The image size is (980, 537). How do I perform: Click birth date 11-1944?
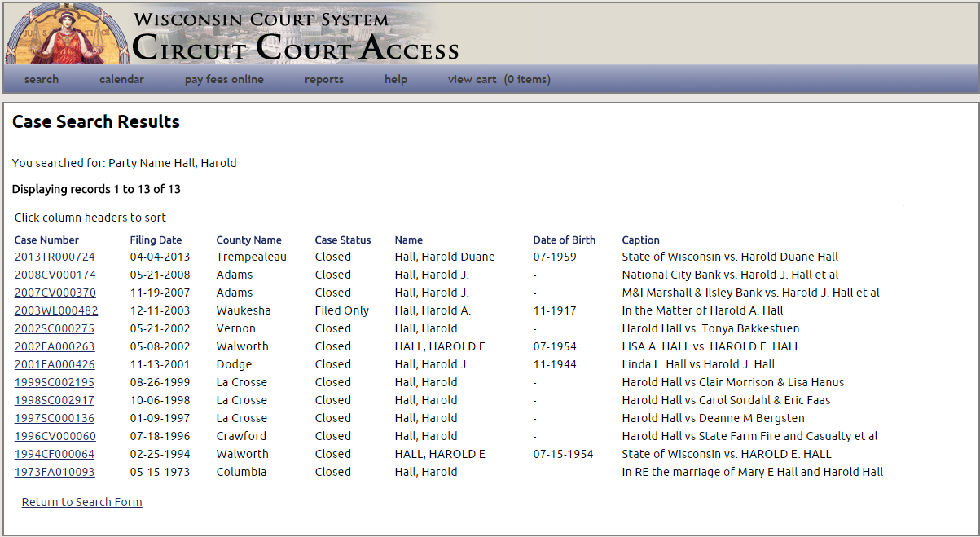[x=555, y=364]
